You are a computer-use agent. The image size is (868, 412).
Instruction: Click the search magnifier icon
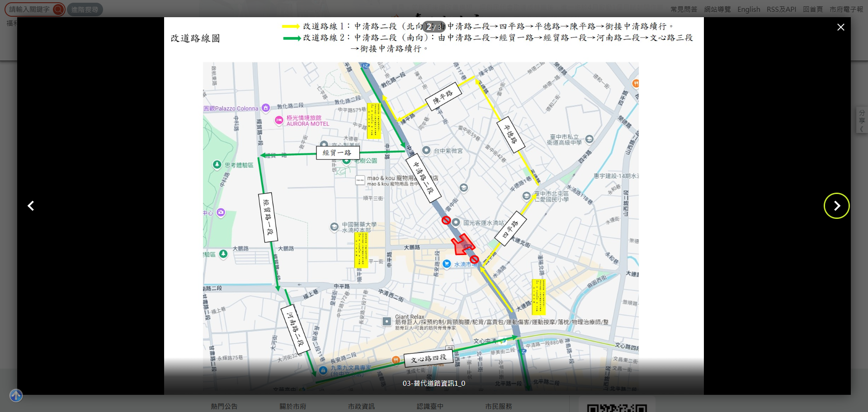click(58, 9)
